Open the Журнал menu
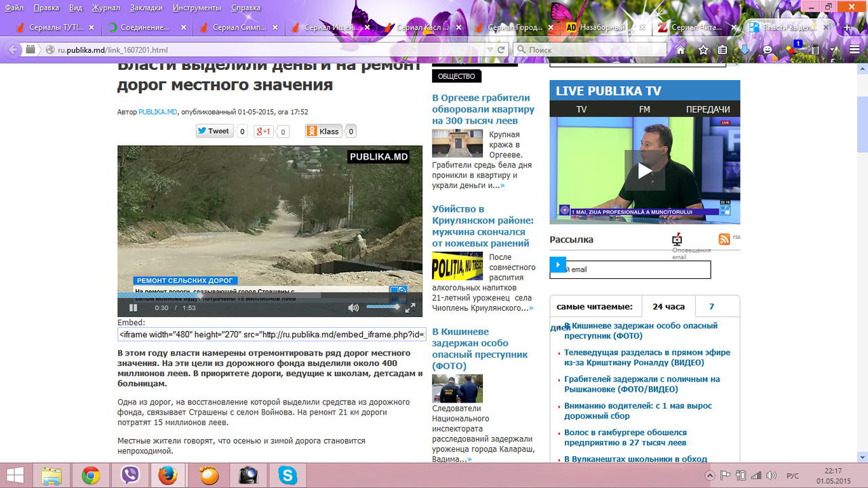This screenshot has height=488, width=868. click(104, 7)
